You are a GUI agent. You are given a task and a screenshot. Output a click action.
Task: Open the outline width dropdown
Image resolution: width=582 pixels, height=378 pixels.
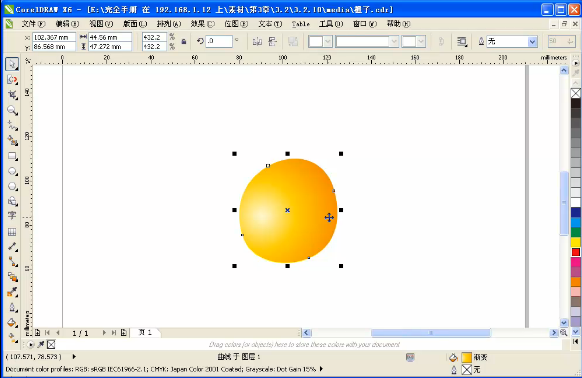pyautogui.click(x=532, y=42)
